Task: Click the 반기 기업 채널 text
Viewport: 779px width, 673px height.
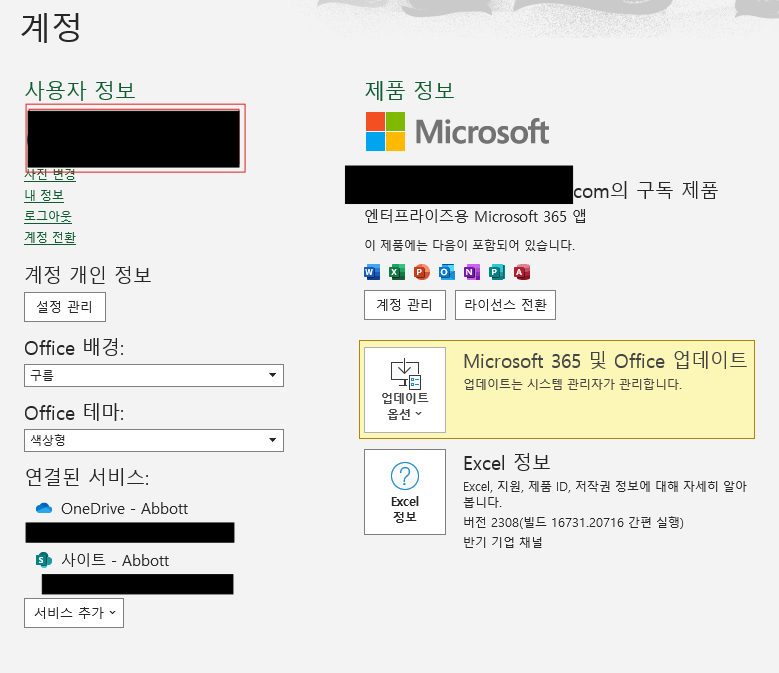Action: tap(503, 542)
